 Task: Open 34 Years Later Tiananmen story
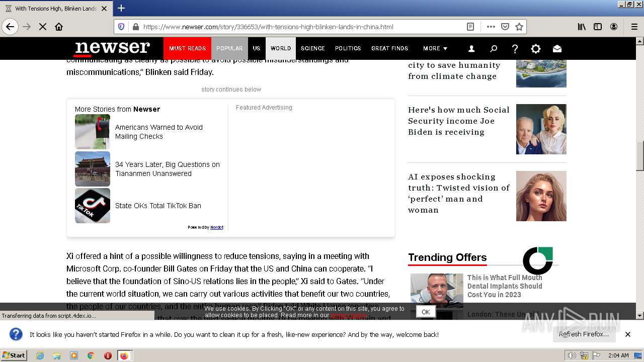coord(168,169)
